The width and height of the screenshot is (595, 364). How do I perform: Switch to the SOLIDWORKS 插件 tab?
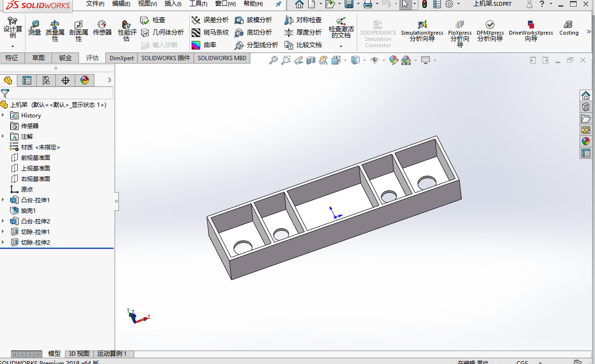point(166,58)
